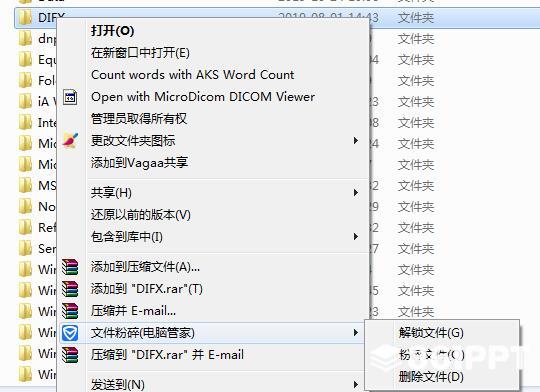
Task: Expand the 共享(H) submenu arrow
Action: pos(356,193)
